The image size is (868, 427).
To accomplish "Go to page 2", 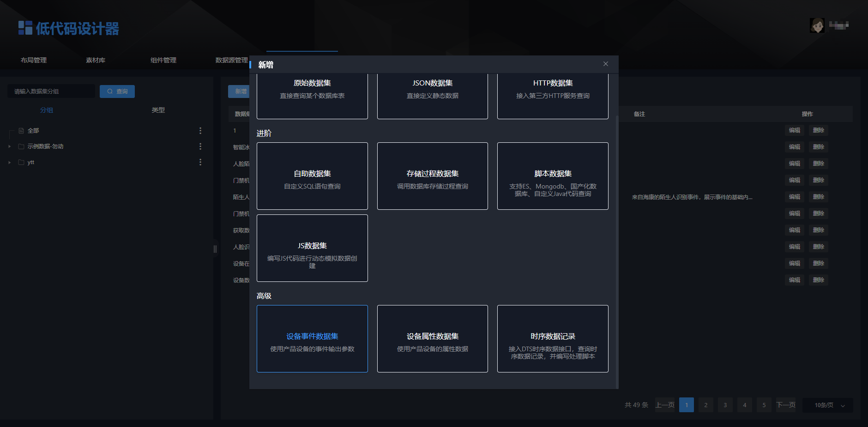I will [706, 405].
